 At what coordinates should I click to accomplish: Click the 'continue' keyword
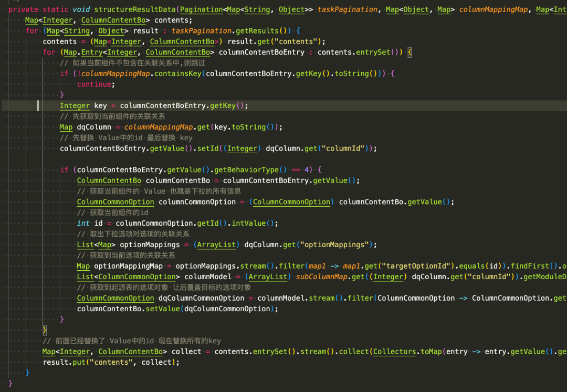click(x=94, y=84)
